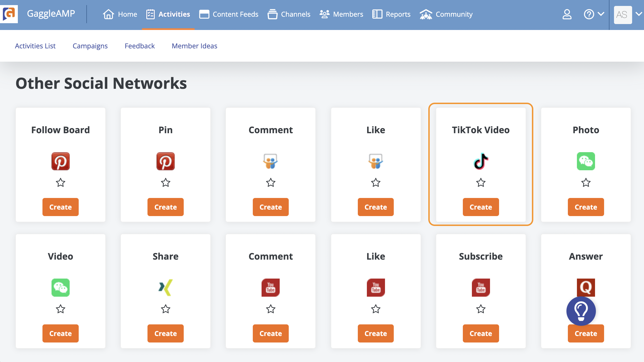Create a Pin activity
644x362 pixels.
point(166,207)
